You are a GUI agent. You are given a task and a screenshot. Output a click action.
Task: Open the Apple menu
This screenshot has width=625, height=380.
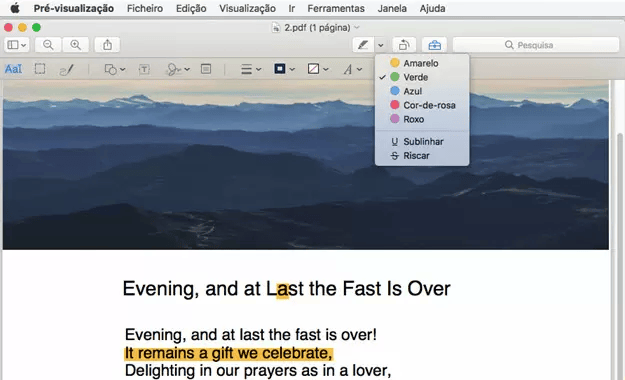click(x=15, y=8)
